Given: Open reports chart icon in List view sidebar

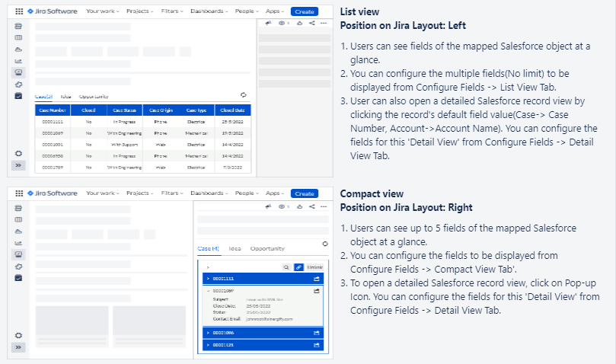Looking at the screenshot, I should tap(18, 61).
